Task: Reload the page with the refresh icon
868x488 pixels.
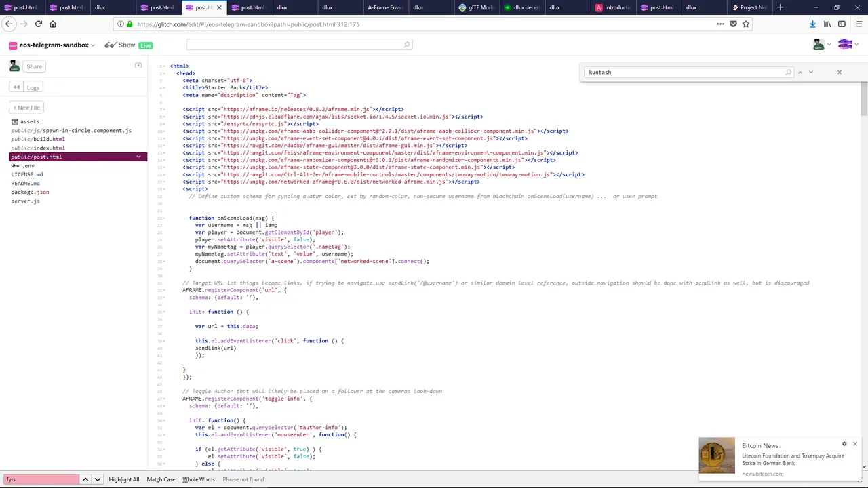Action: 39,24
